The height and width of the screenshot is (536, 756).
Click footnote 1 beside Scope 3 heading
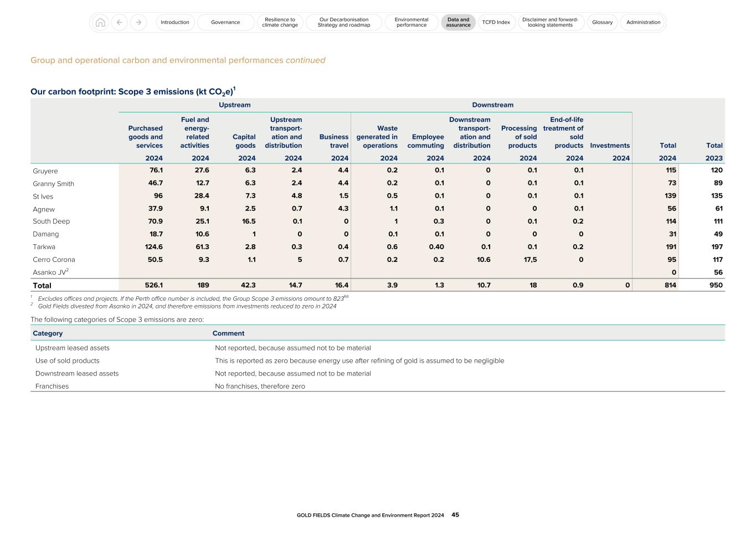click(235, 87)
